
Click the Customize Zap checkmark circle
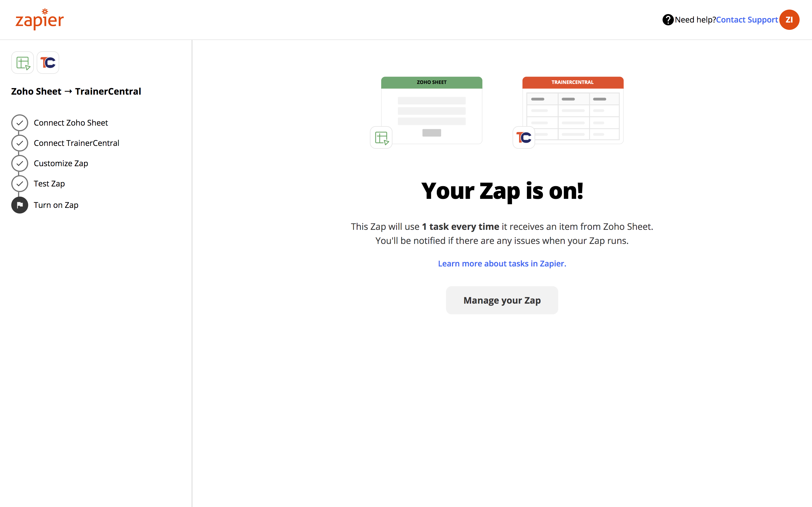click(x=20, y=163)
